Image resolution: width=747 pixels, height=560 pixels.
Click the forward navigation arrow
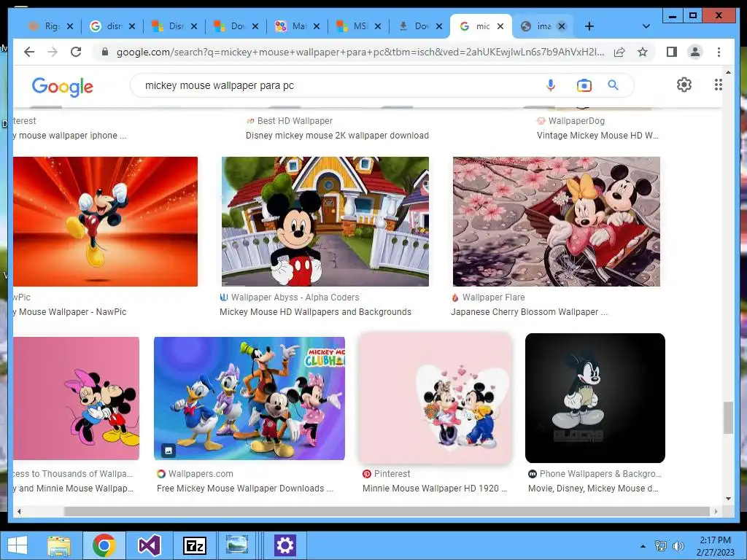click(53, 52)
